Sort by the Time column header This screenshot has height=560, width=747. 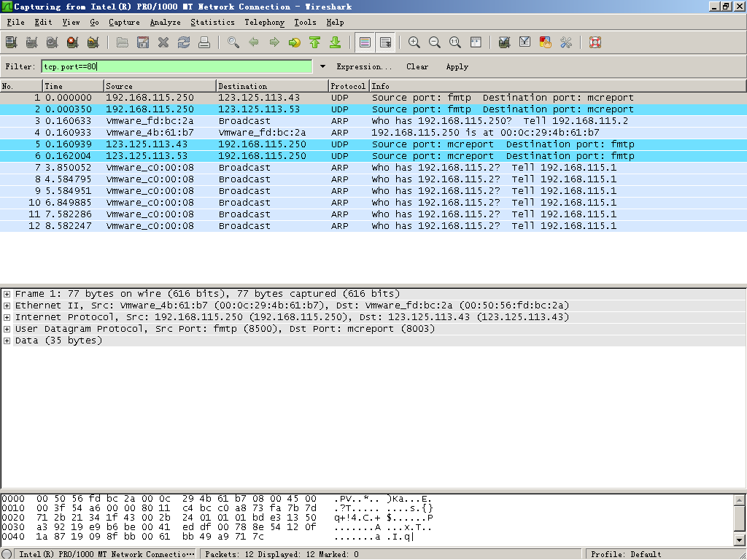73,86
